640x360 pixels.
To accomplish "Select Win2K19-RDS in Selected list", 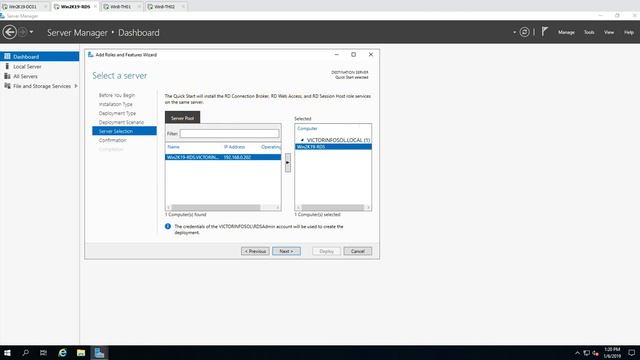I will coord(333,147).
